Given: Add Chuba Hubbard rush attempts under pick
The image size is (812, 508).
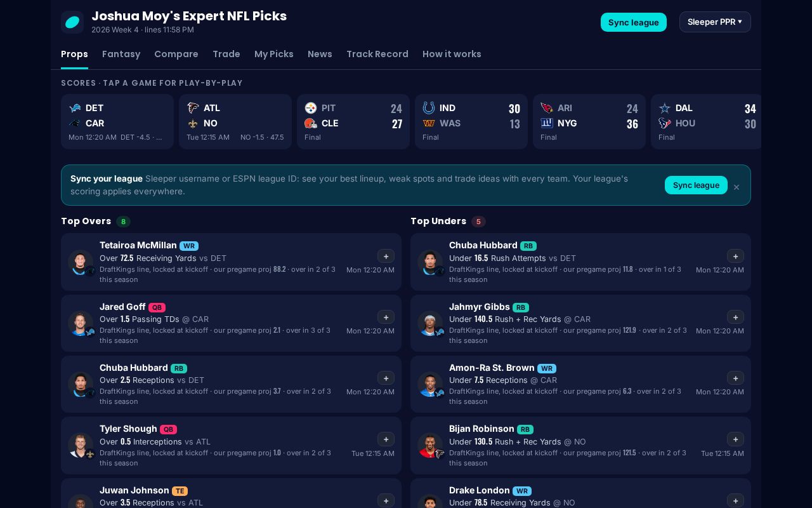Looking at the screenshot, I should [735, 256].
